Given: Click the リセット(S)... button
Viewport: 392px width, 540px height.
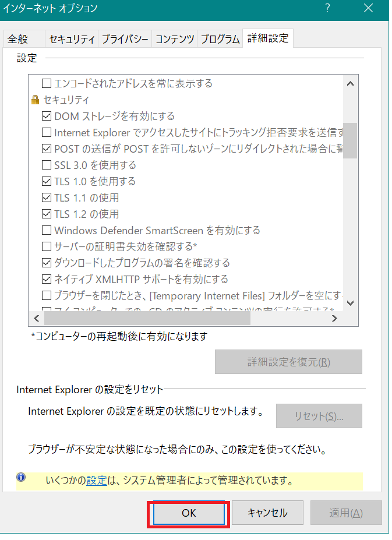Looking at the screenshot, I should (x=319, y=416).
